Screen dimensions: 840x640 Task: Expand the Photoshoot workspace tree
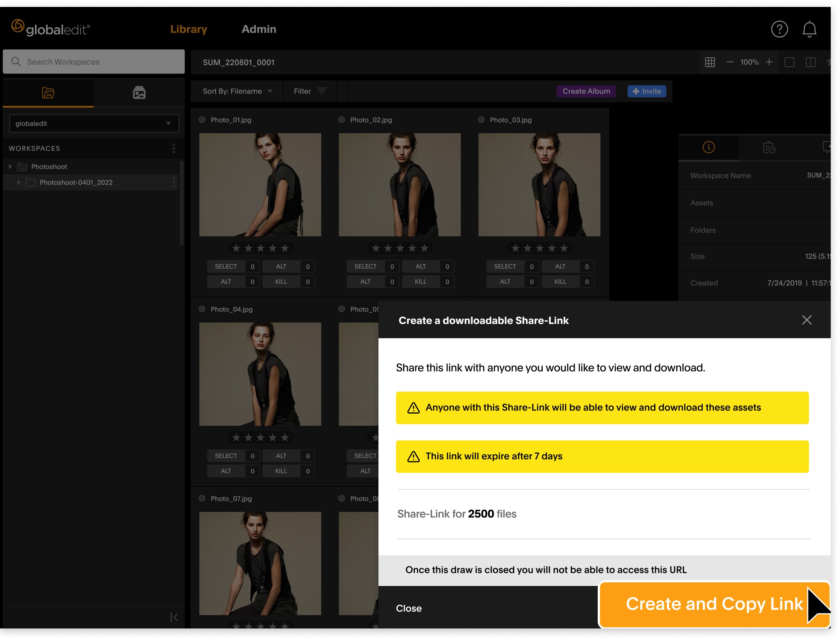pos(10,166)
